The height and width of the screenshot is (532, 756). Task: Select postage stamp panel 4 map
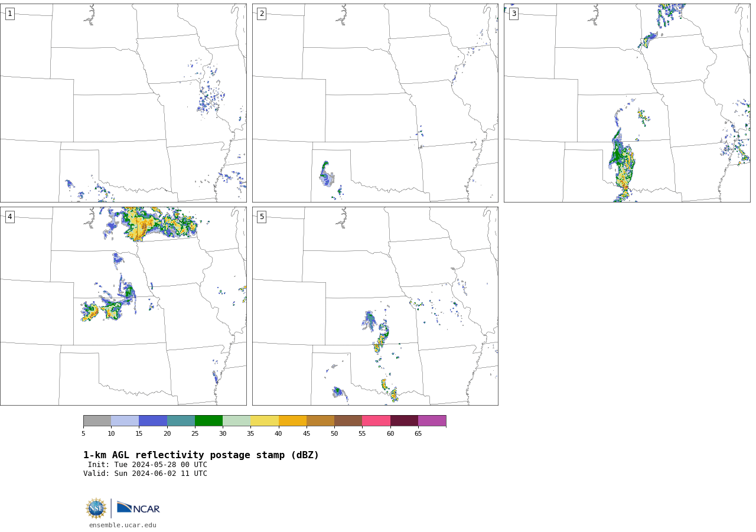(x=123, y=306)
